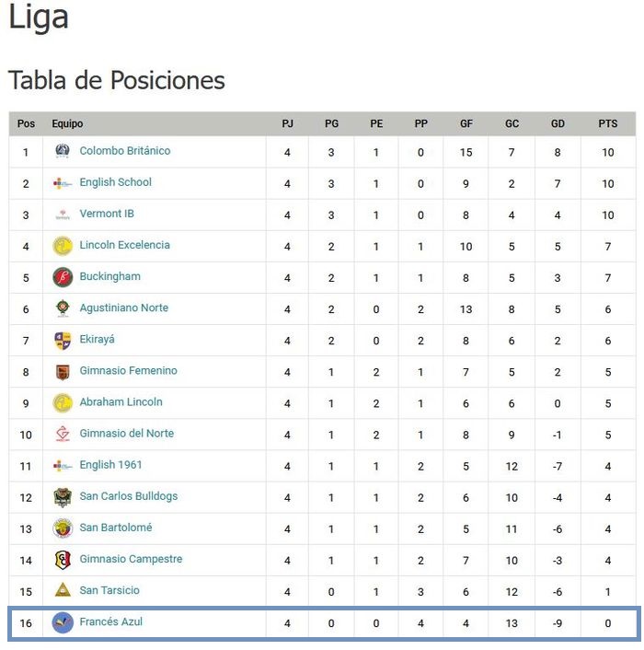Screen dimensions: 644x650
Task: Click the San Bartolomé team crest
Action: 63,528
